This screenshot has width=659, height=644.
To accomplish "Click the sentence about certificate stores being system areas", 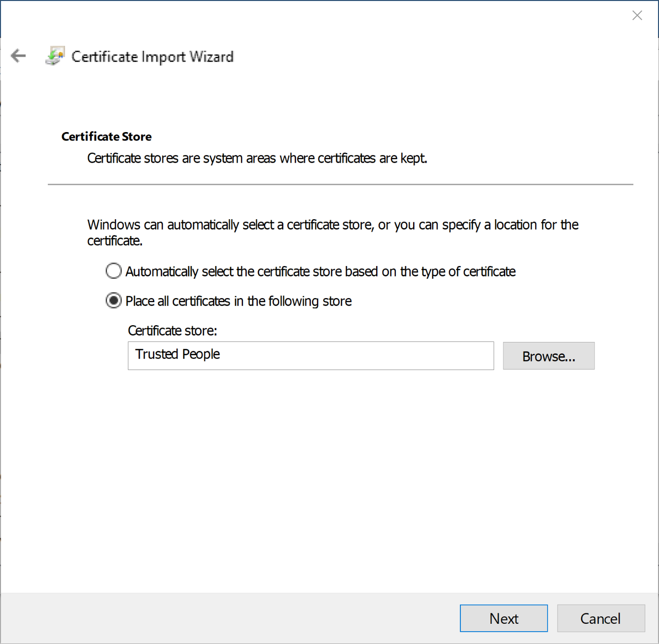I will pyautogui.click(x=257, y=158).
